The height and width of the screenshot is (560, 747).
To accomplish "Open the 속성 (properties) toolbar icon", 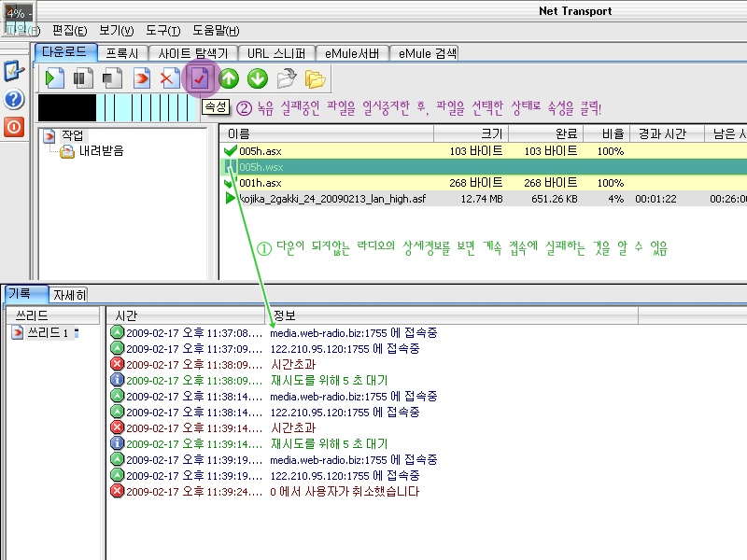I will pyautogui.click(x=200, y=78).
